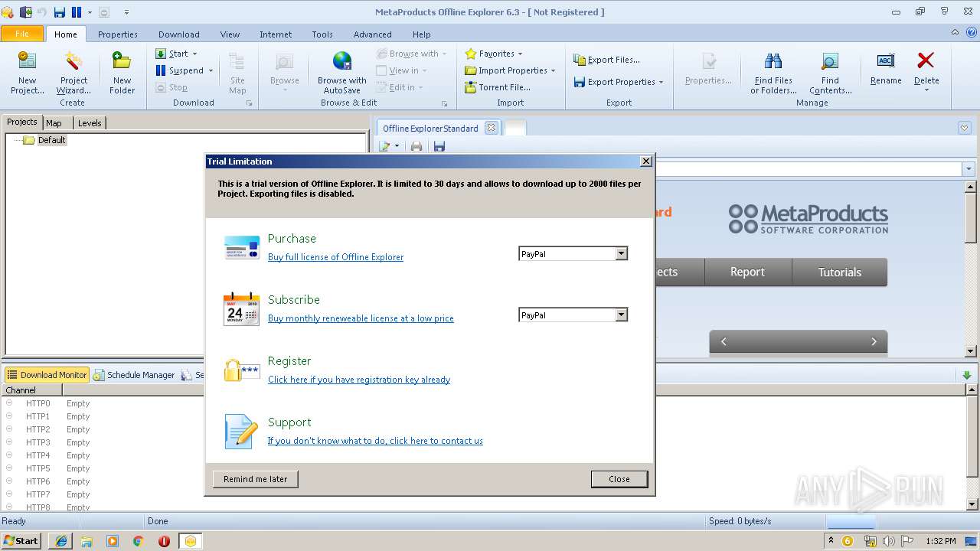The height and width of the screenshot is (551, 980).
Task: Open the Help ribbon tab
Action: tap(422, 34)
